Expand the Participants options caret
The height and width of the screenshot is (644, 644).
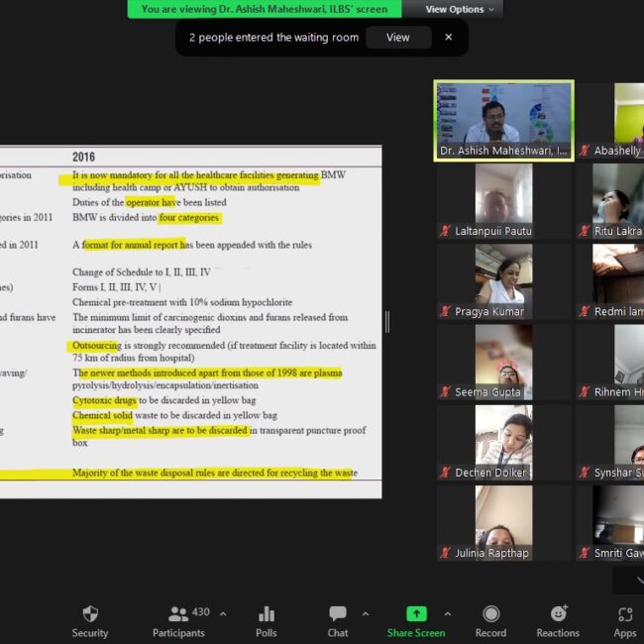(222, 613)
